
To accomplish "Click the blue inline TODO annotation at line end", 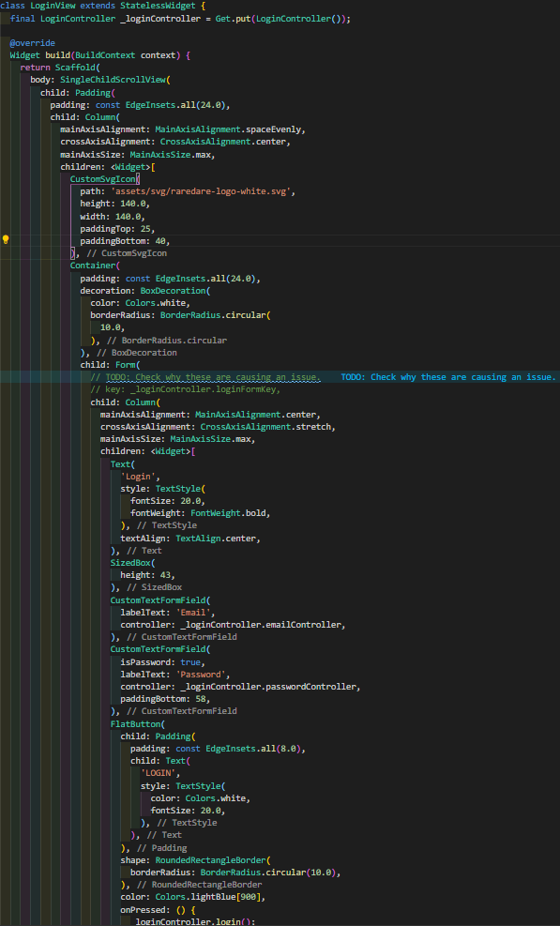I will tap(449, 377).
